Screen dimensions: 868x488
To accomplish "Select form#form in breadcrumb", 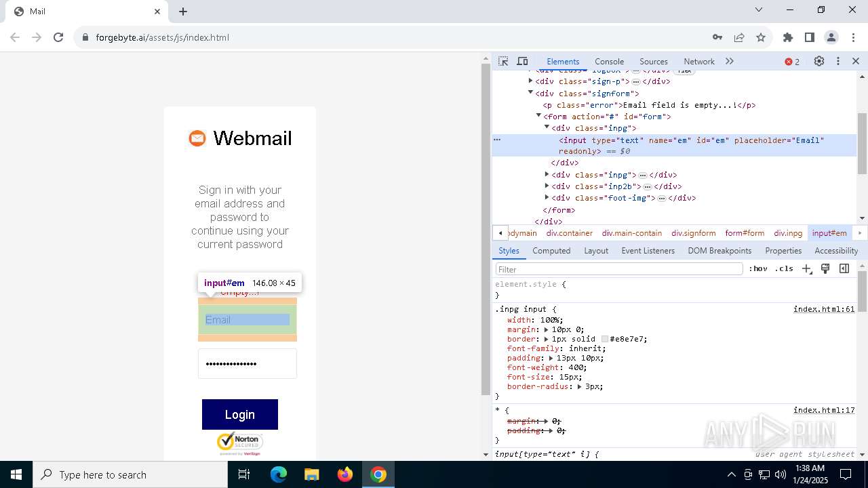I will (x=745, y=233).
